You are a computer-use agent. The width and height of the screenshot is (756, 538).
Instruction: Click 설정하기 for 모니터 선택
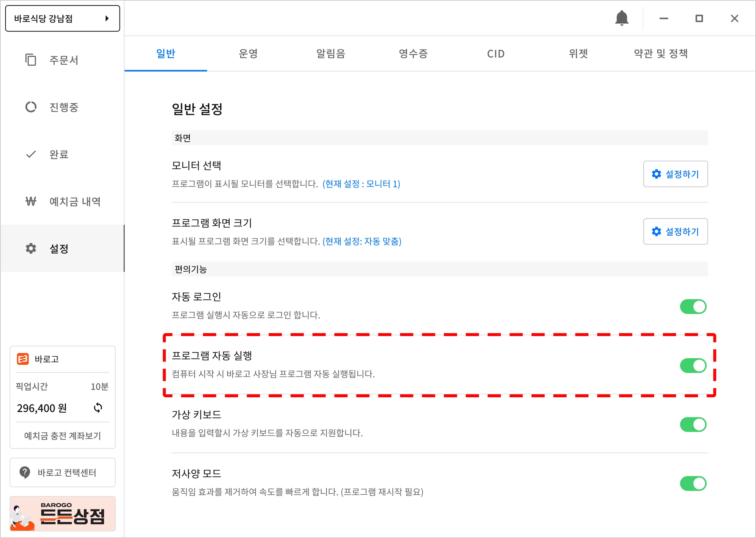click(675, 174)
